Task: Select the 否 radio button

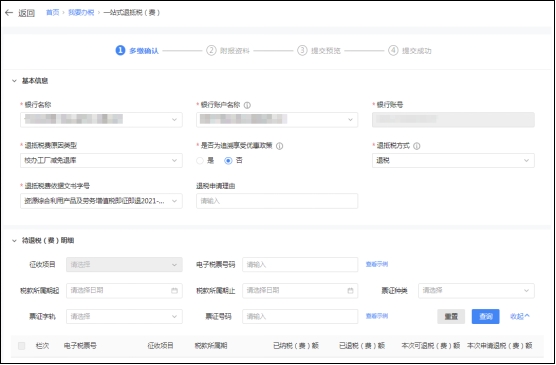Action: [228, 161]
